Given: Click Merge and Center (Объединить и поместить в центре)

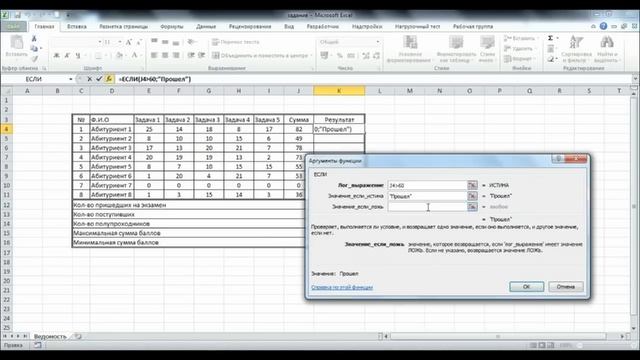Looking at the screenshot, I should coord(262,56).
